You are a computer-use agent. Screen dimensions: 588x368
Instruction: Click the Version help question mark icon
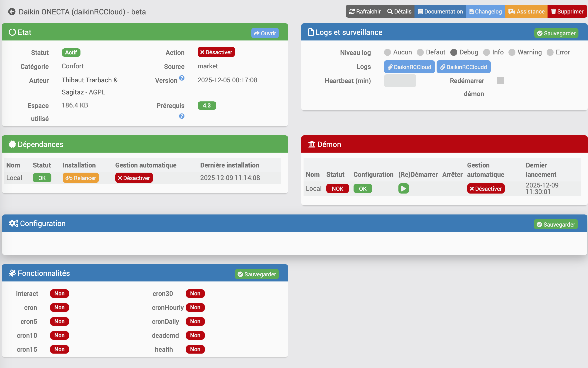pyautogui.click(x=182, y=78)
